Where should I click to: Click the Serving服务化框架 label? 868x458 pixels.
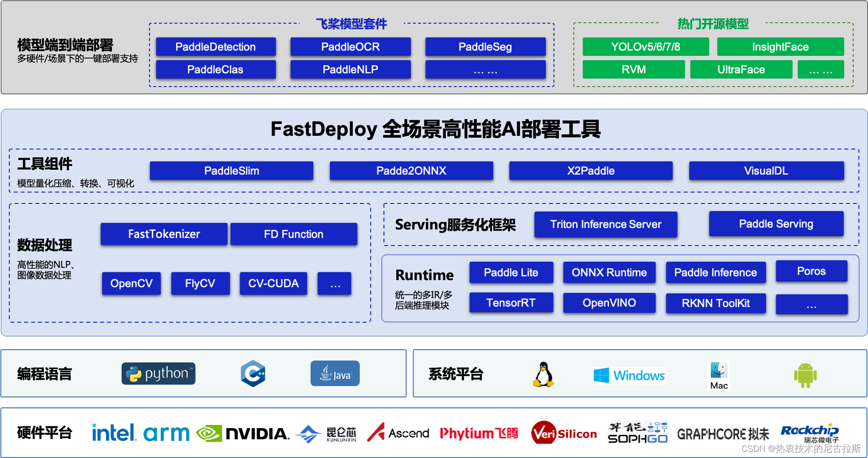(456, 225)
